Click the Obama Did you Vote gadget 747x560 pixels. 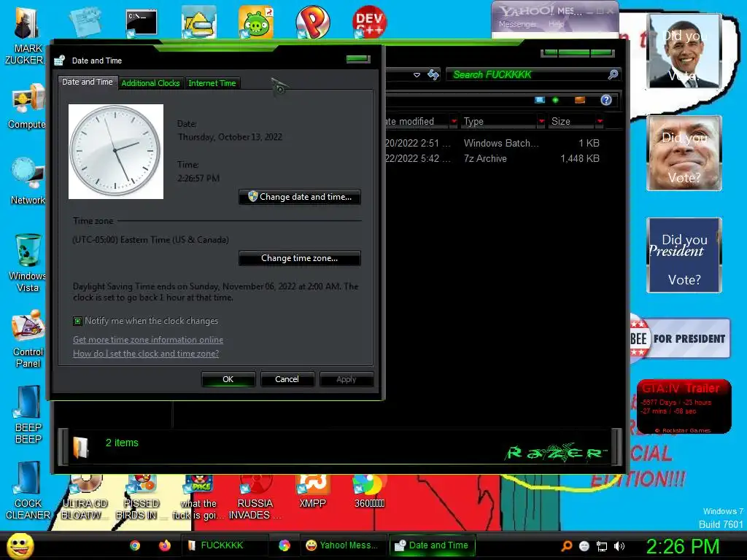pyautogui.click(x=684, y=51)
